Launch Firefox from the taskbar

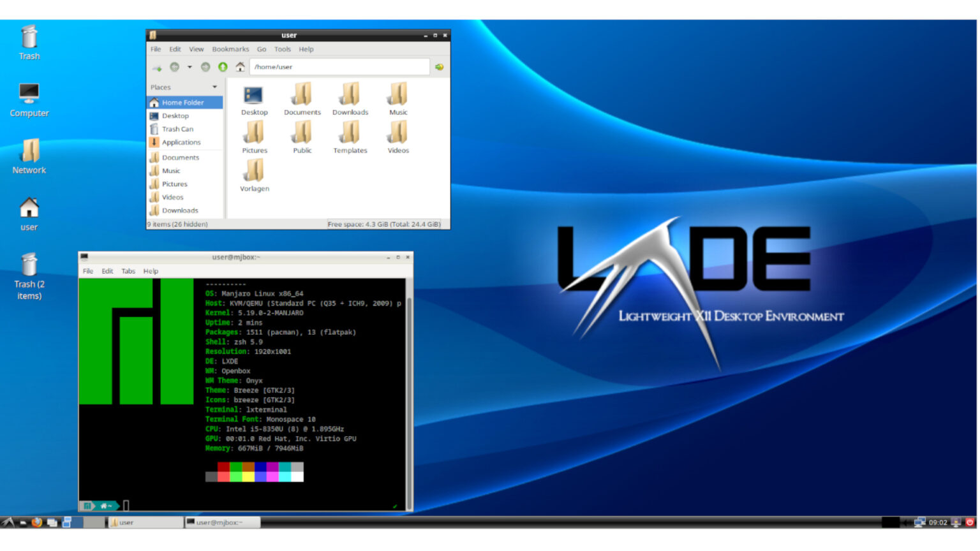click(36, 522)
